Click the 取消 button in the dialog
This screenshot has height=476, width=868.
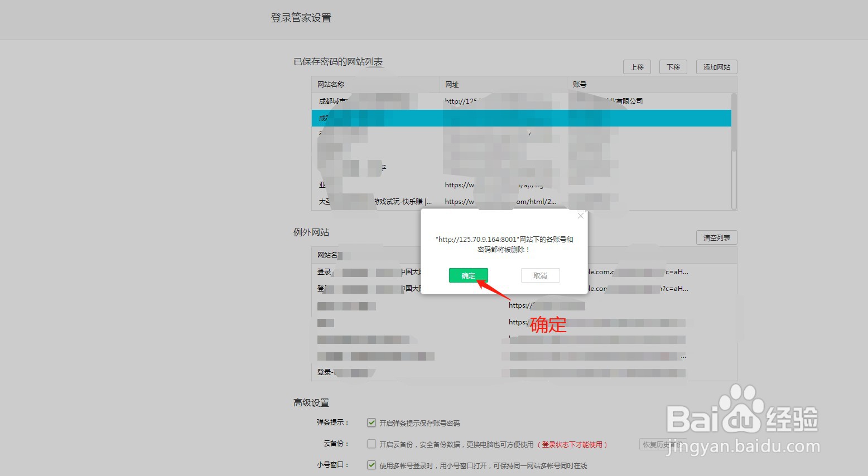tap(539, 275)
